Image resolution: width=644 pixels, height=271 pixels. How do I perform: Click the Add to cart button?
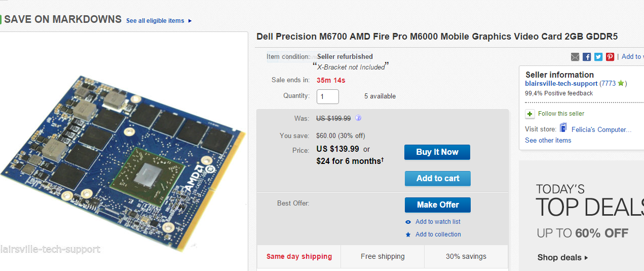point(438,179)
